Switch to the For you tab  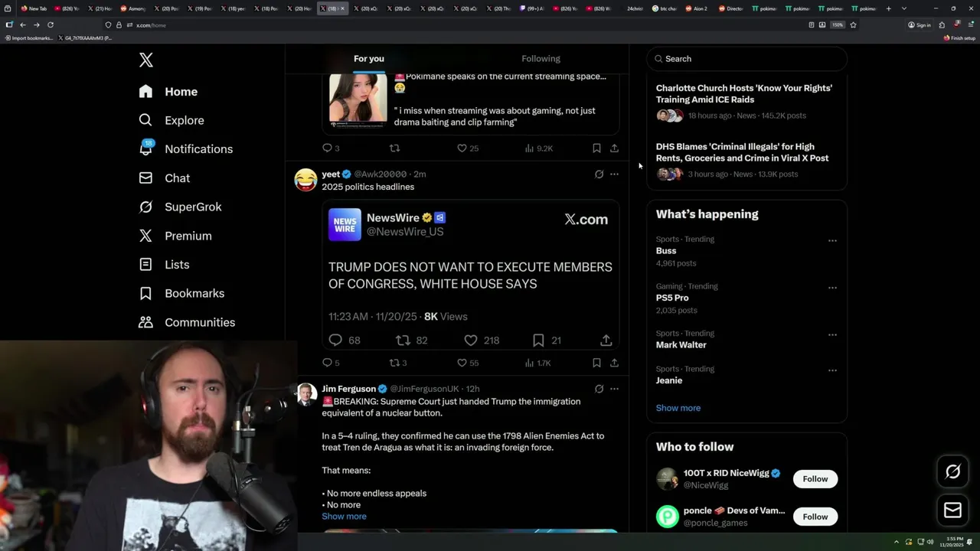(x=369, y=59)
